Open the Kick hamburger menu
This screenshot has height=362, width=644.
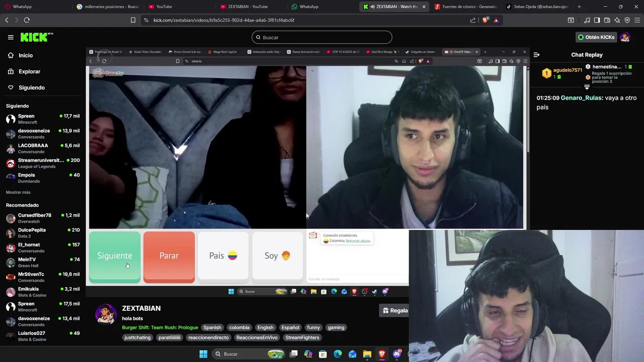(11, 37)
